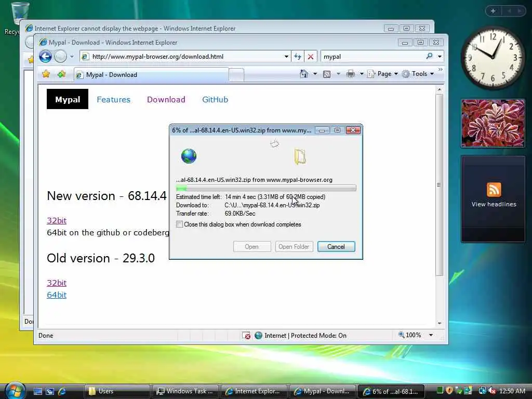Switch to Mypal - Download taskbar button
This screenshot has width=532, height=399.
[x=323, y=391]
